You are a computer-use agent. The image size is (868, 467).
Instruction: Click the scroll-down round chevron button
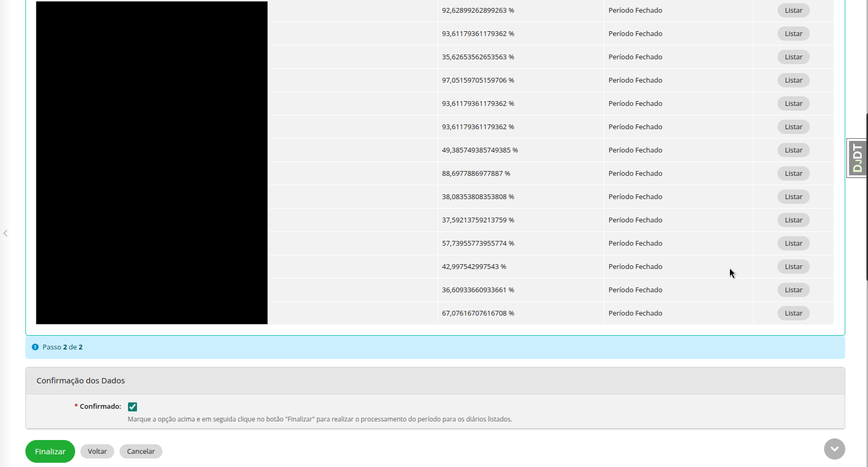click(834, 449)
